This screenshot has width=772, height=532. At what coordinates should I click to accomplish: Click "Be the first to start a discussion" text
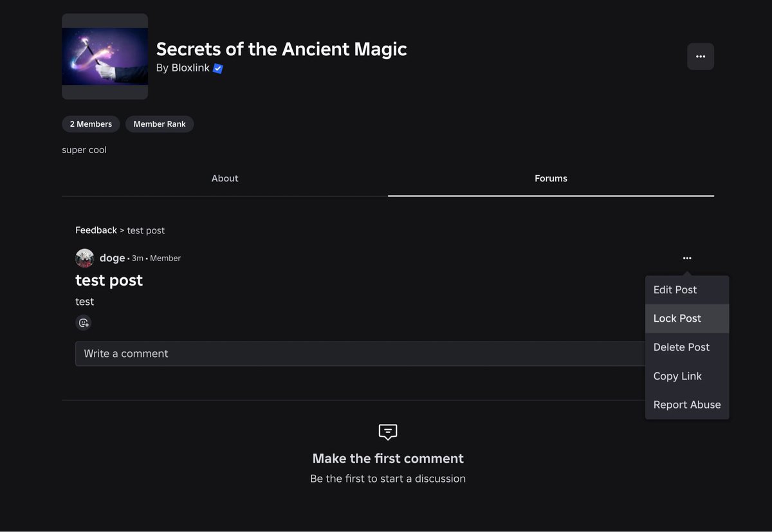[388, 479]
